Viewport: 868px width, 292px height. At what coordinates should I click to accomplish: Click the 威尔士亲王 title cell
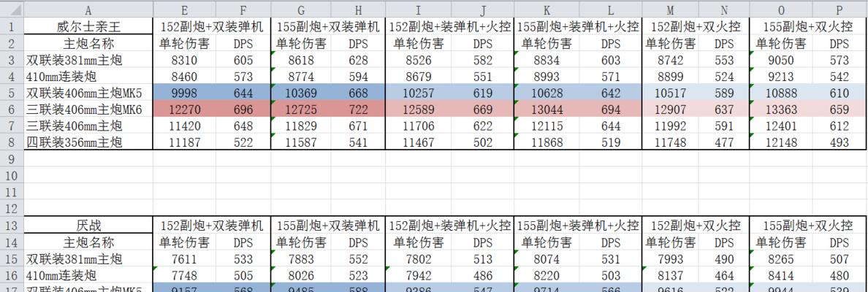click(x=88, y=26)
